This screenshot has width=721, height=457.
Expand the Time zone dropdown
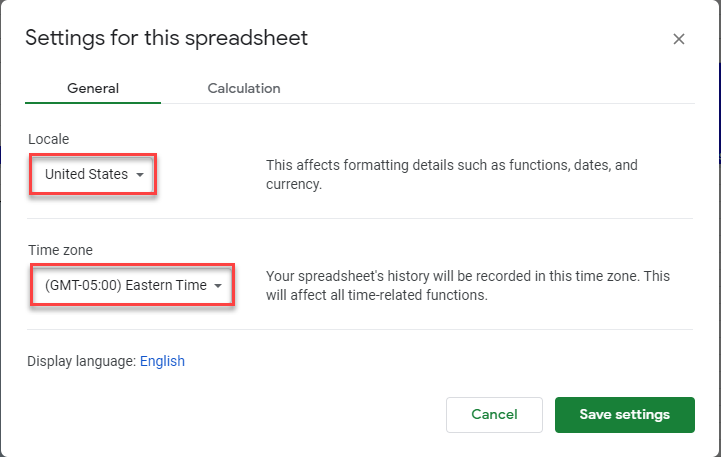coord(132,285)
